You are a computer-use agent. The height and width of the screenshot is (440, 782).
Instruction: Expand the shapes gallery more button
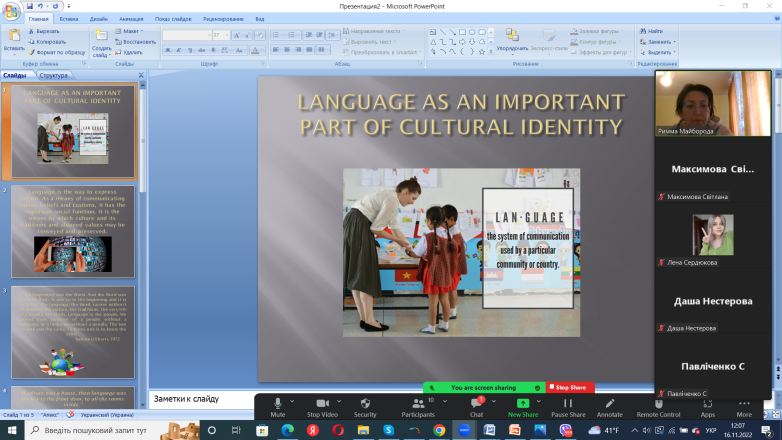491,52
